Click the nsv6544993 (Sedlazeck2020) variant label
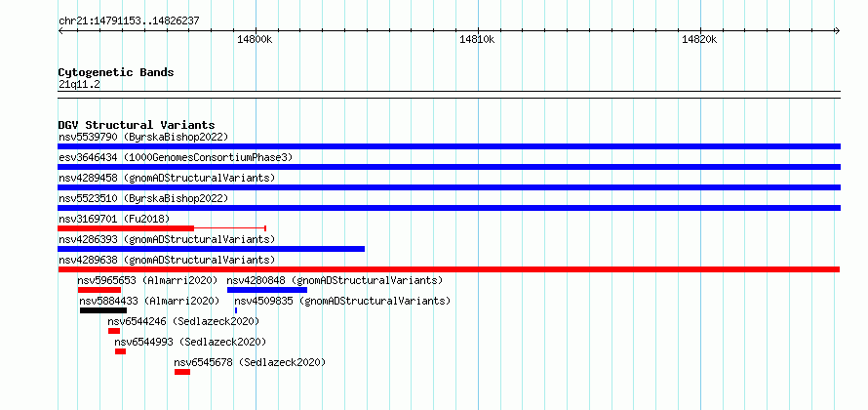 (x=190, y=342)
